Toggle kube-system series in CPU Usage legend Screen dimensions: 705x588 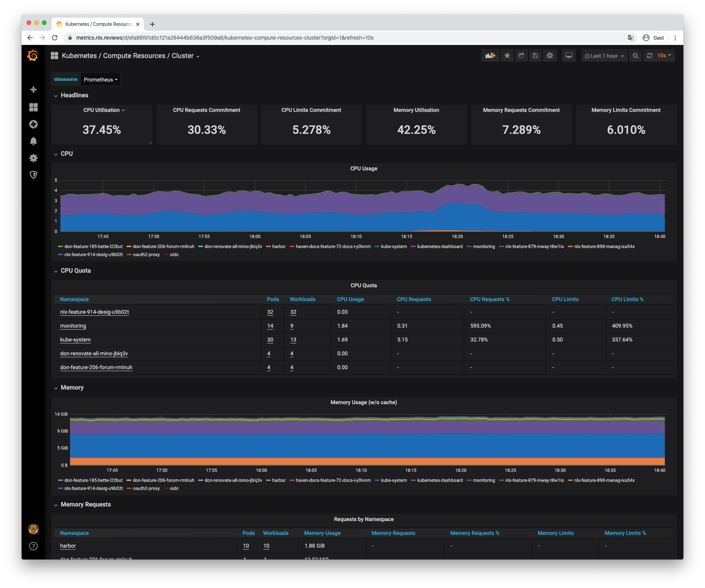(x=394, y=247)
